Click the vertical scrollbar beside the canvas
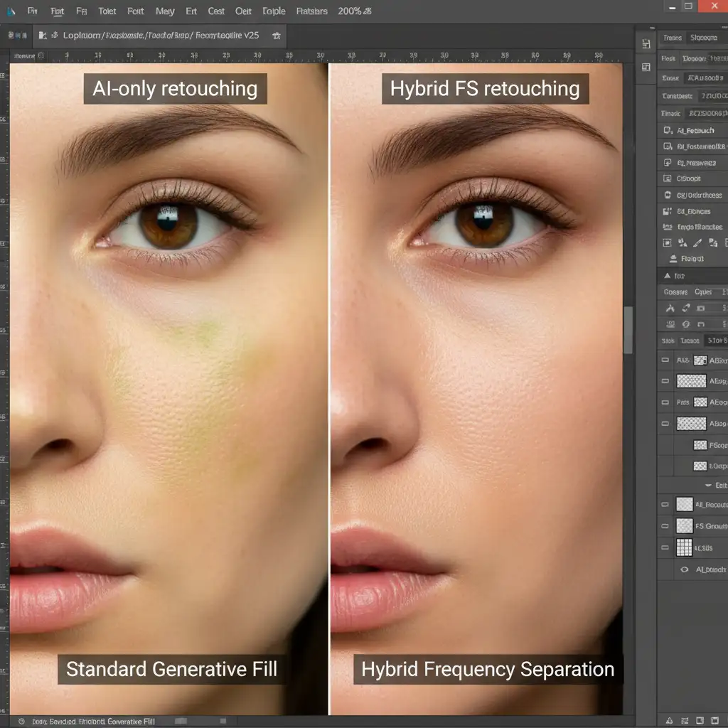 click(x=628, y=330)
